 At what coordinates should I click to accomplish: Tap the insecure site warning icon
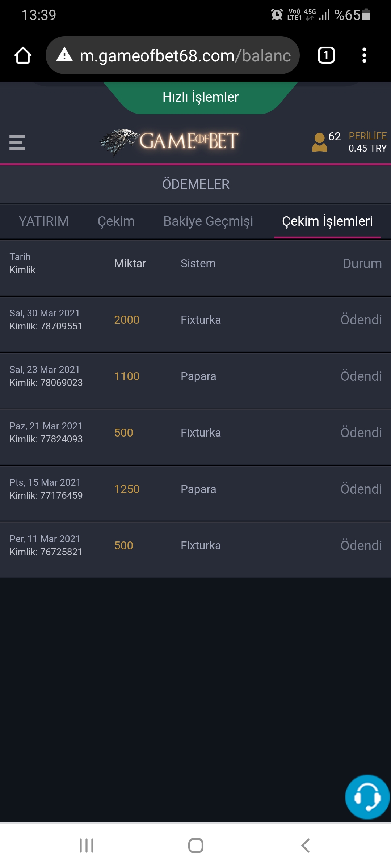[x=65, y=55]
